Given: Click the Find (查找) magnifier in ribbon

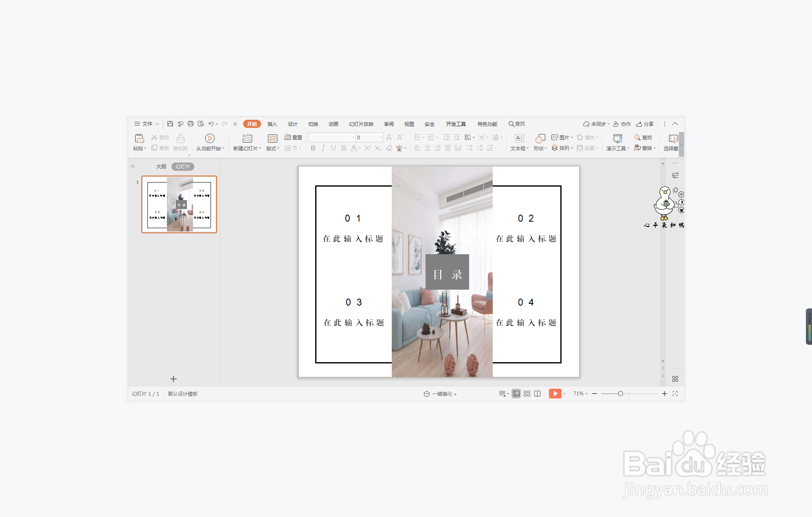Looking at the screenshot, I should point(643,138).
